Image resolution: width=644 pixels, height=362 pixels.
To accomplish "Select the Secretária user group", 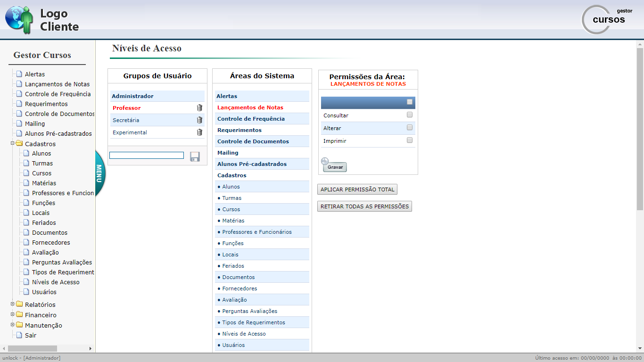I will point(126,120).
